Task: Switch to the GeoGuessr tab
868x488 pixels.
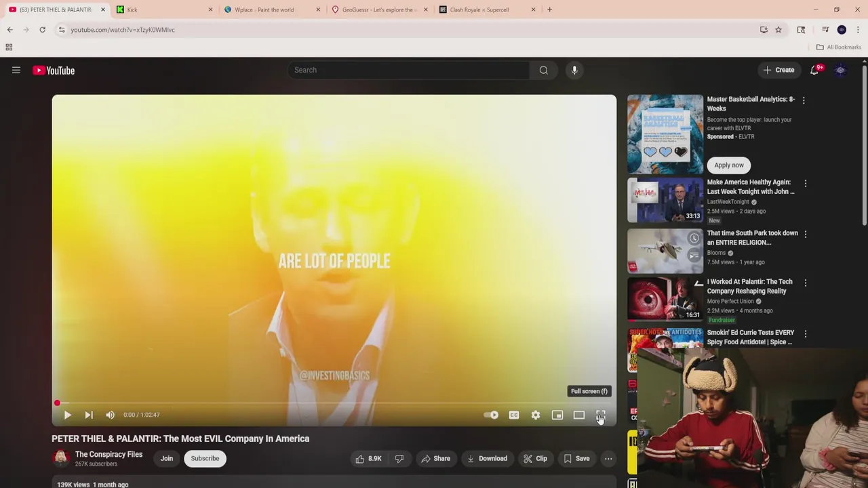Action: [x=379, y=9]
